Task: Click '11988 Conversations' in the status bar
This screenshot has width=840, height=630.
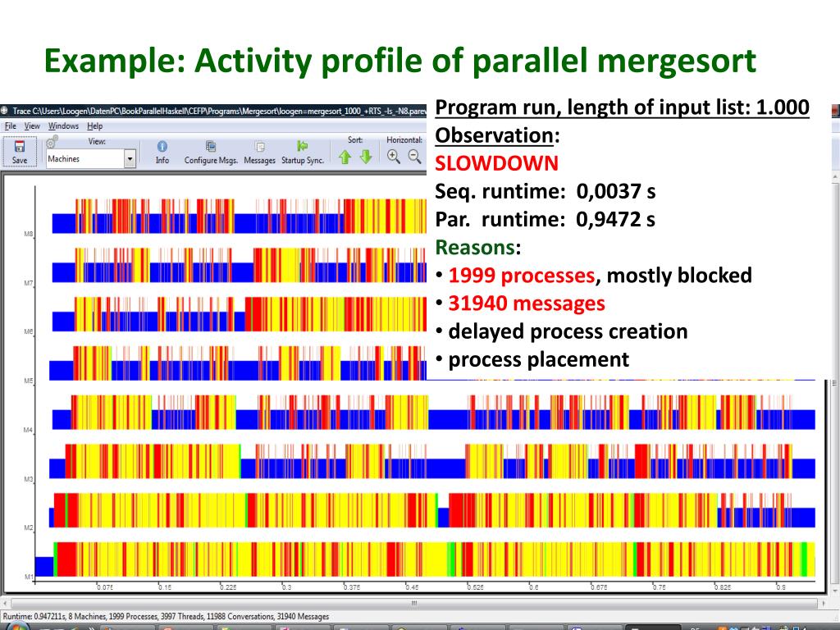Action: coord(240,617)
